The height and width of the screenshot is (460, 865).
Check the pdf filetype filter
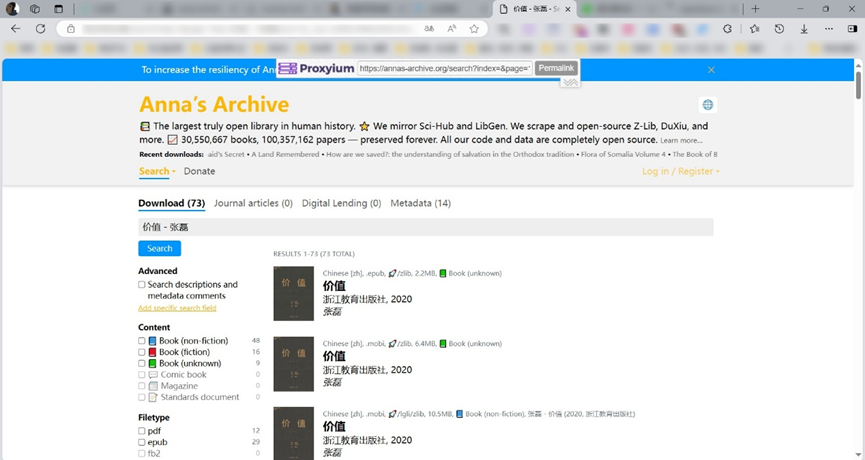click(142, 431)
